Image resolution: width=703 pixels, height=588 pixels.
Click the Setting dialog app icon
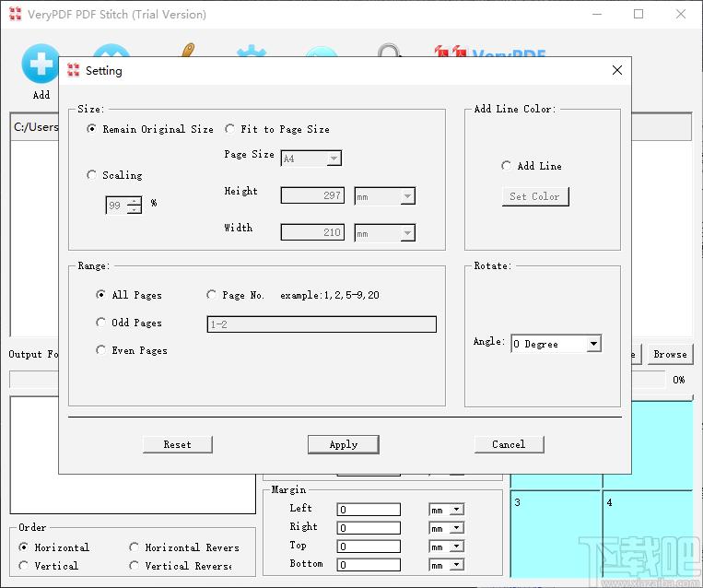(73, 70)
